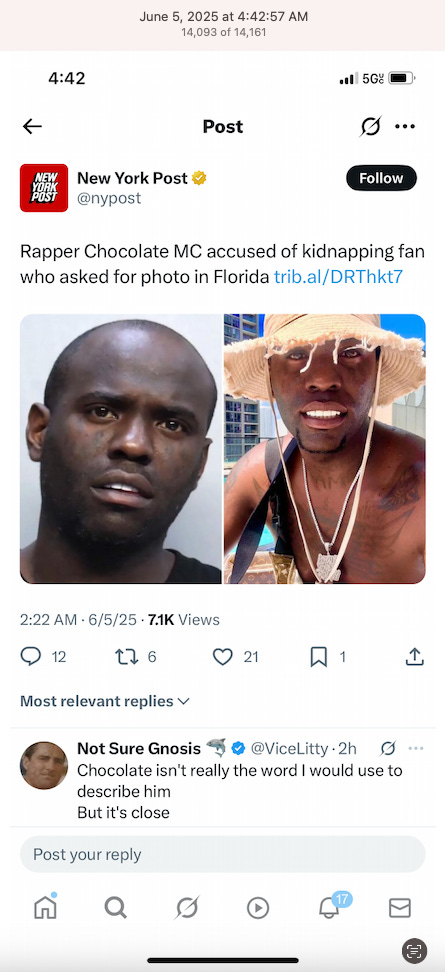The height and width of the screenshot is (972, 445).
Task: Open options menu on Not Sure Gnosis reply
Action: 415,749
